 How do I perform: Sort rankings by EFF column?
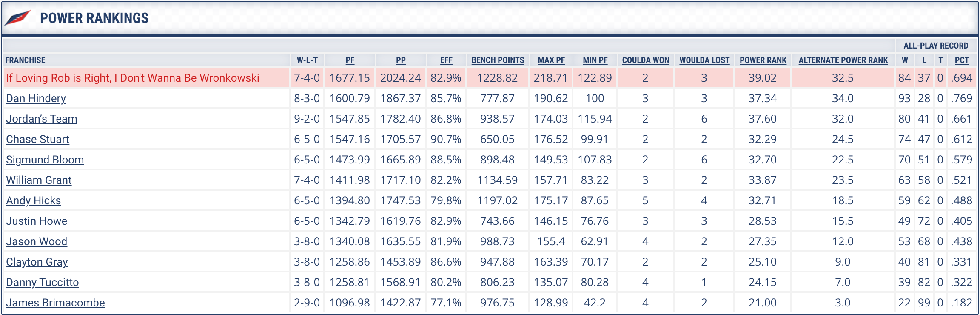pos(446,60)
